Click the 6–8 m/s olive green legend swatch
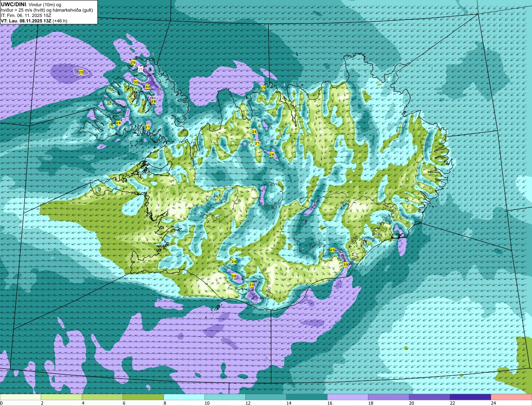532x406 pixels. click(x=143, y=397)
